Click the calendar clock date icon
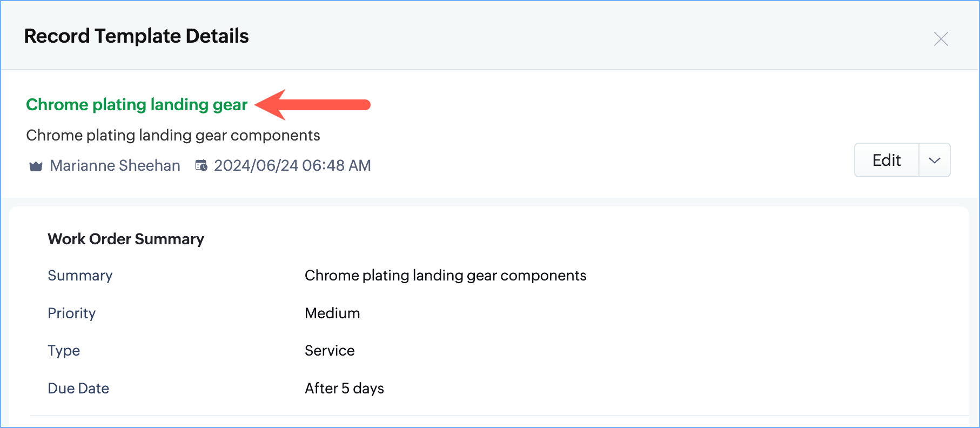Screen dimensions: 980x428 tap(201, 165)
